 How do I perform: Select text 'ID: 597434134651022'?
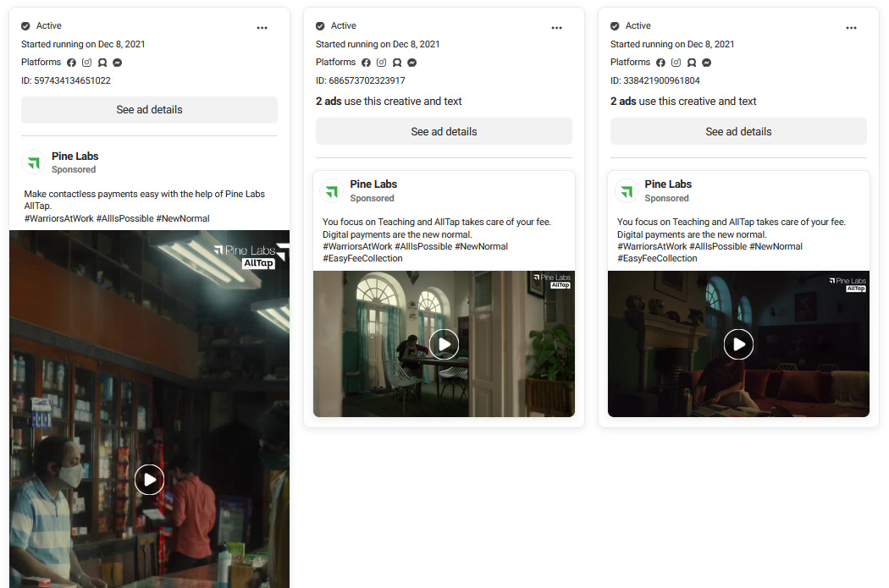(x=66, y=80)
